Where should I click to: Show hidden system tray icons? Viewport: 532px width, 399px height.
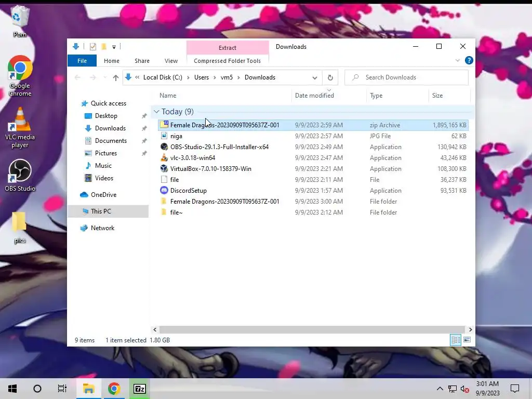tap(440, 389)
